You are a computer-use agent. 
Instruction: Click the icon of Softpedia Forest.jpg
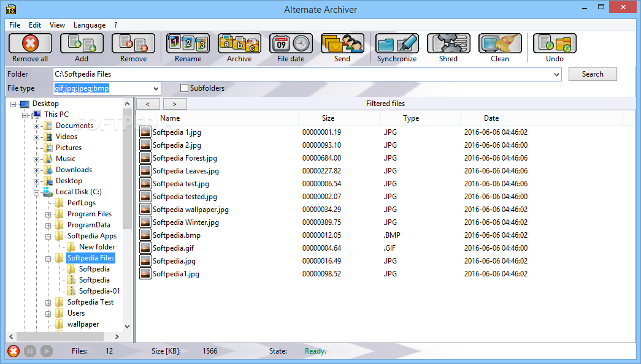coord(145,157)
